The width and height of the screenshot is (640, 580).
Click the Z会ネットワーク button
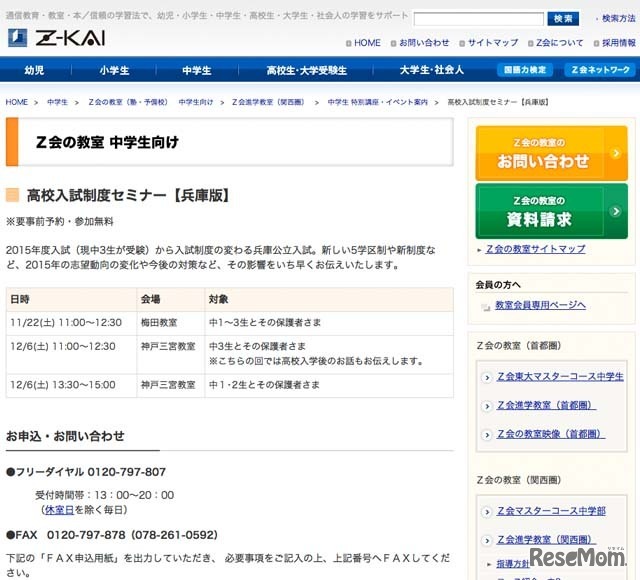coord(600,70)
